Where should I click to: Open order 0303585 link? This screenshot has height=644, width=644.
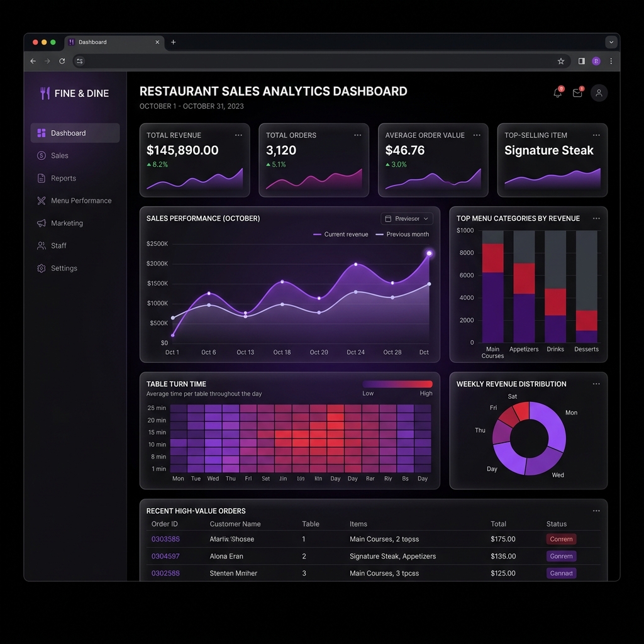(165, 539)
